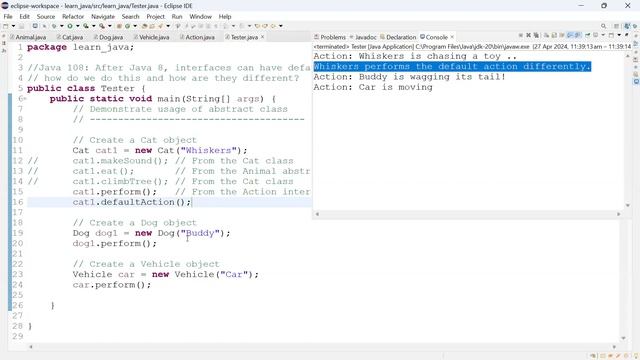640x360 pixels.
Task: Click the Open Perspective icon
Action: coord(616,26)
